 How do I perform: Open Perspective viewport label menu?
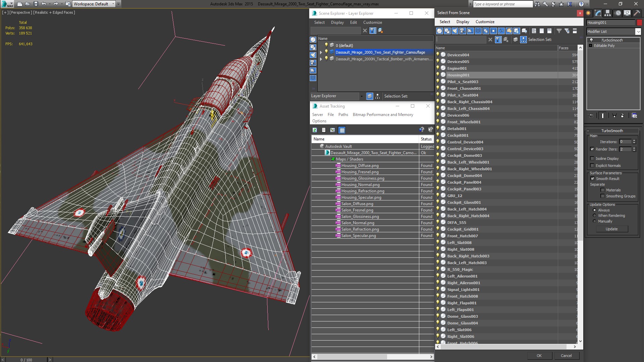tap(20, 12)
